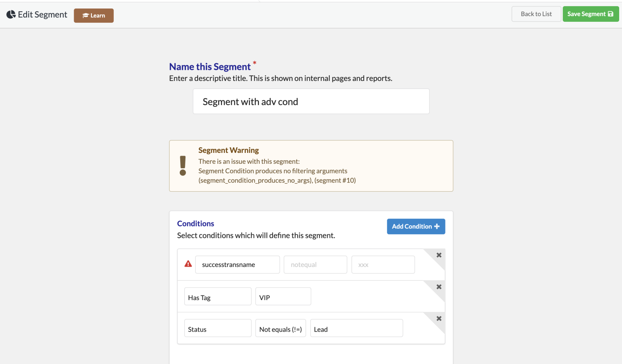This screenshot has height=364, width=622.
Task: Open the Not equals (!=) operator selector
Action: (280, 328)
